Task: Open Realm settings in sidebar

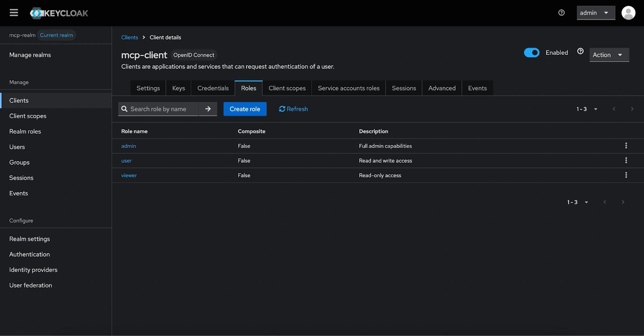Action: click(x=56, y=239)
